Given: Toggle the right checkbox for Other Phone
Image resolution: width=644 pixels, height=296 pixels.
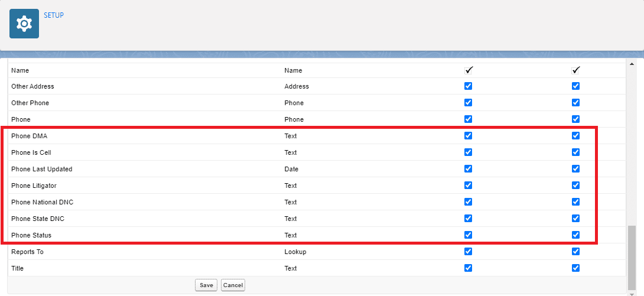Looking at the screenshot, I should (576, 102).
